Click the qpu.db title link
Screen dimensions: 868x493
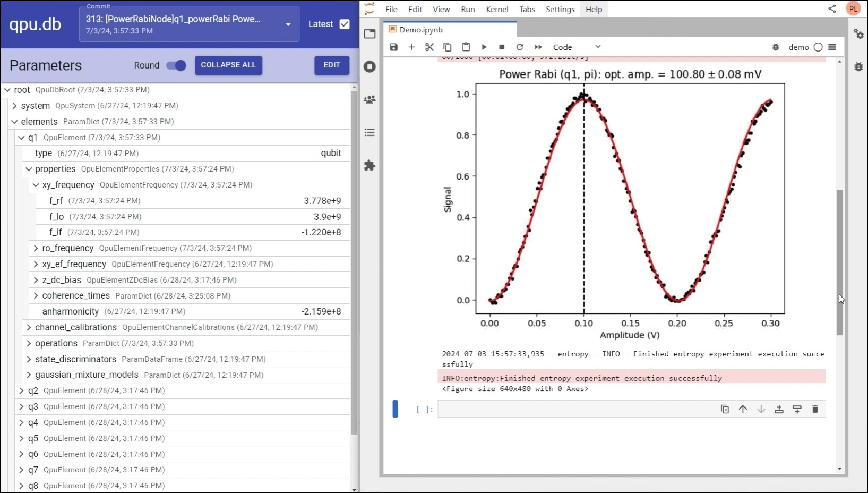tap(35, 24)
